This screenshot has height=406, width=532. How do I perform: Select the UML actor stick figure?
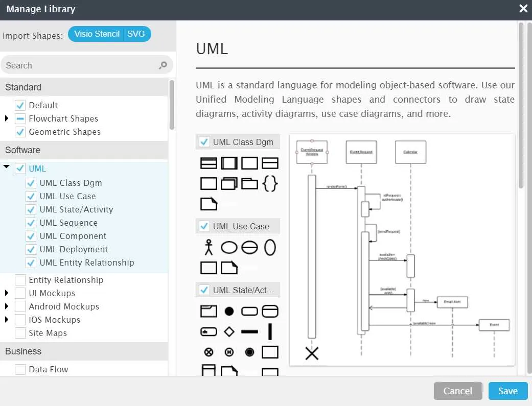coord(209,247)
